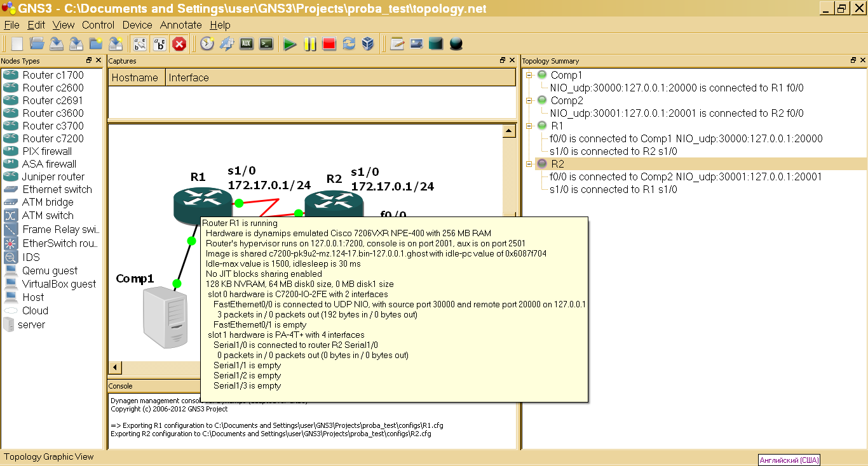Image resolution: width=868 pixels, height=466 pixels.
Task: Select Cloud node type
Action: tap(51, 310)
